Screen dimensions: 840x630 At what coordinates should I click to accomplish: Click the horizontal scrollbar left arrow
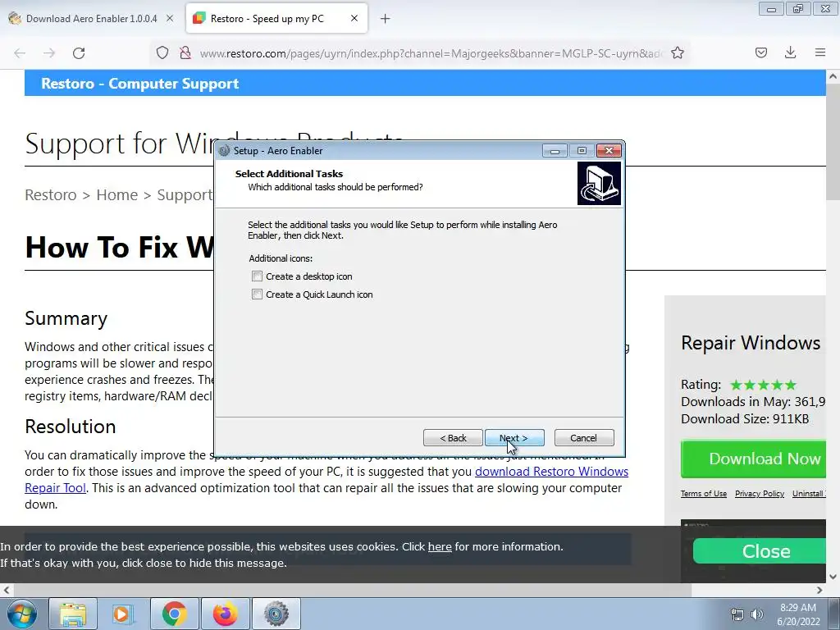tap(6, 591)
